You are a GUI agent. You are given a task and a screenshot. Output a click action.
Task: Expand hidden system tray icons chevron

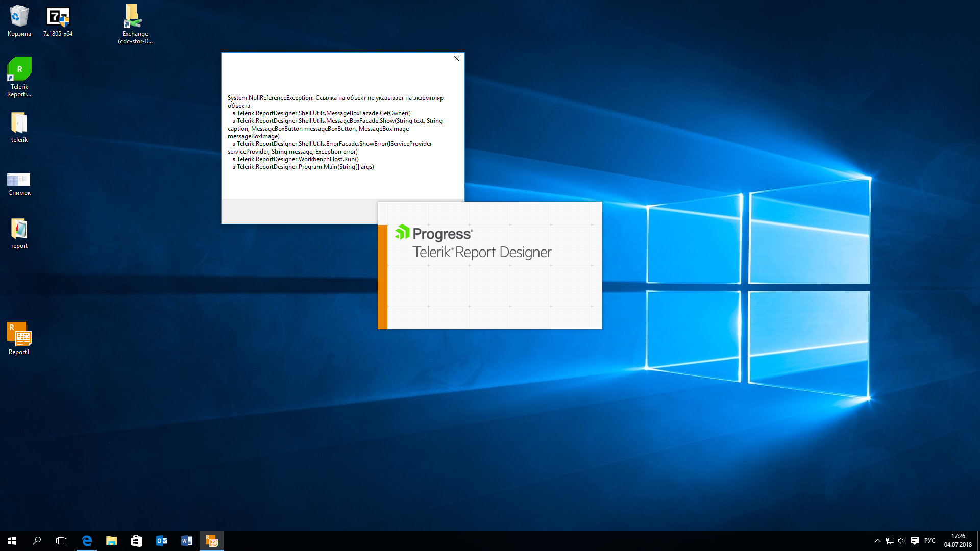[877, 541]
